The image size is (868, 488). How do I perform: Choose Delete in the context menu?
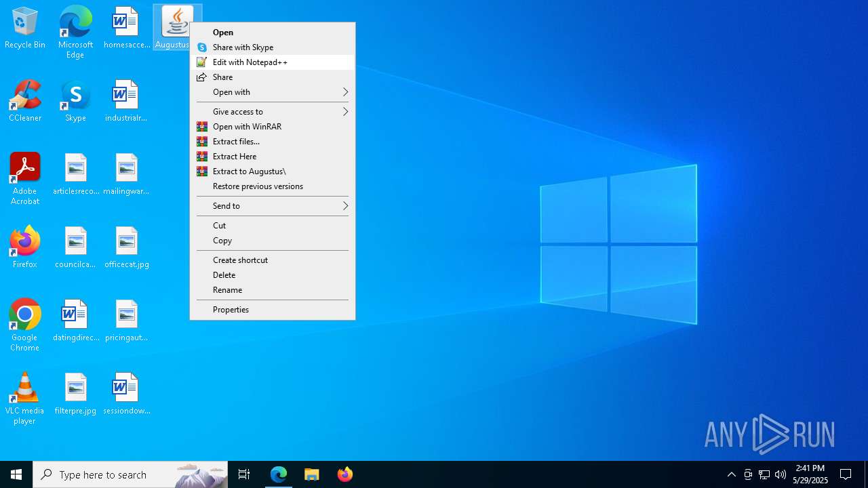click(273, 275)
